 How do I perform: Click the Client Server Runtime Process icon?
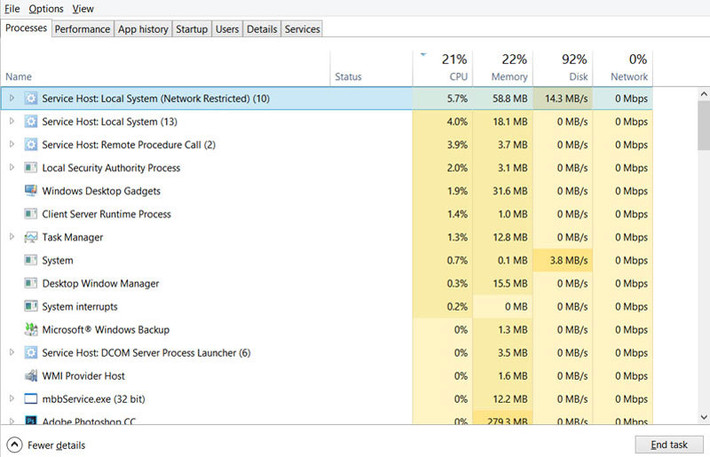click(x=31, y=214)
